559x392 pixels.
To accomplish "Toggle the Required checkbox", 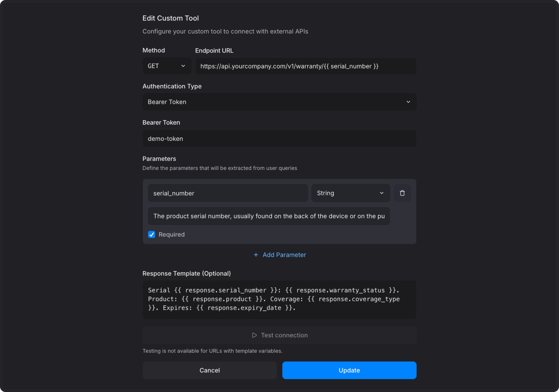I will [152, 235].
